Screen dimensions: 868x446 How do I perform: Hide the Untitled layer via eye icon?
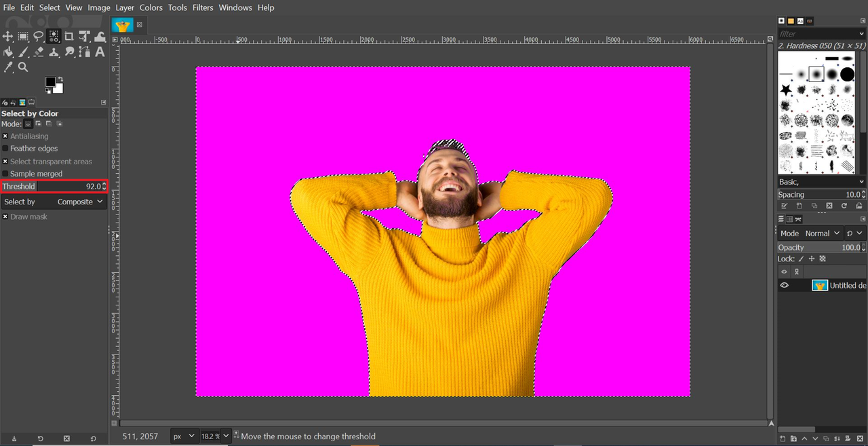pyautogui.click(x=785, y=286)
